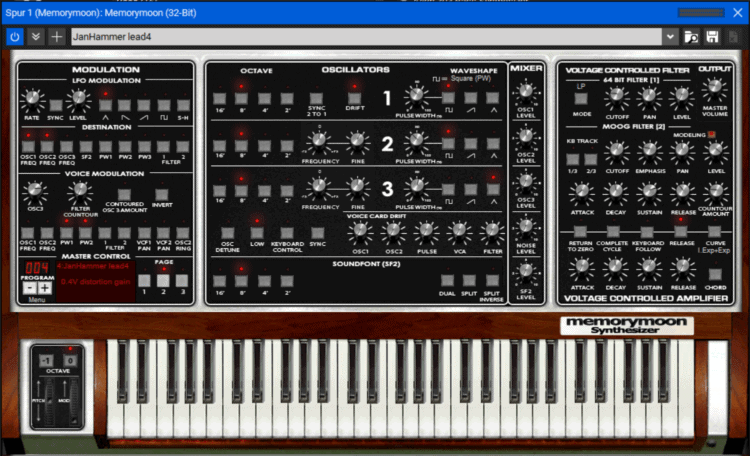This screenshot has width=750, height=456.
Task: Toggle KB Track 1/3 button
Action: coord(573,159)
